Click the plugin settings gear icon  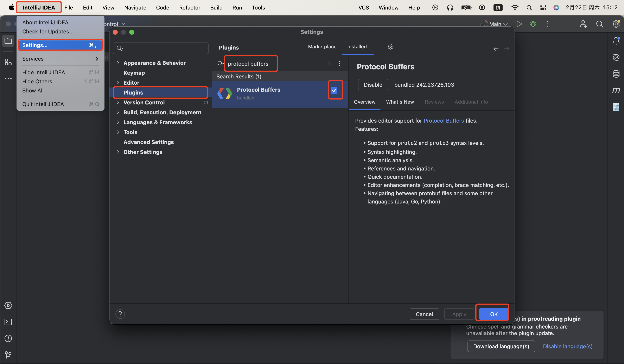coord(390,46)
